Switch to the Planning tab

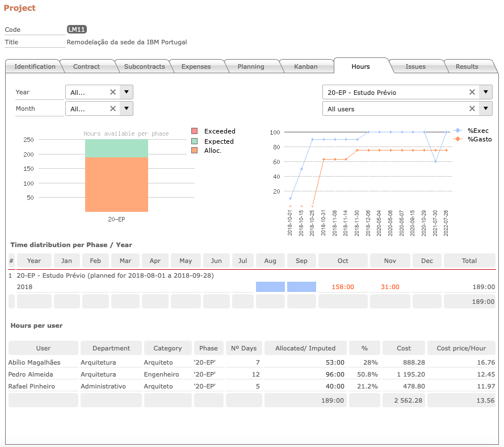[x=251, y=66]
